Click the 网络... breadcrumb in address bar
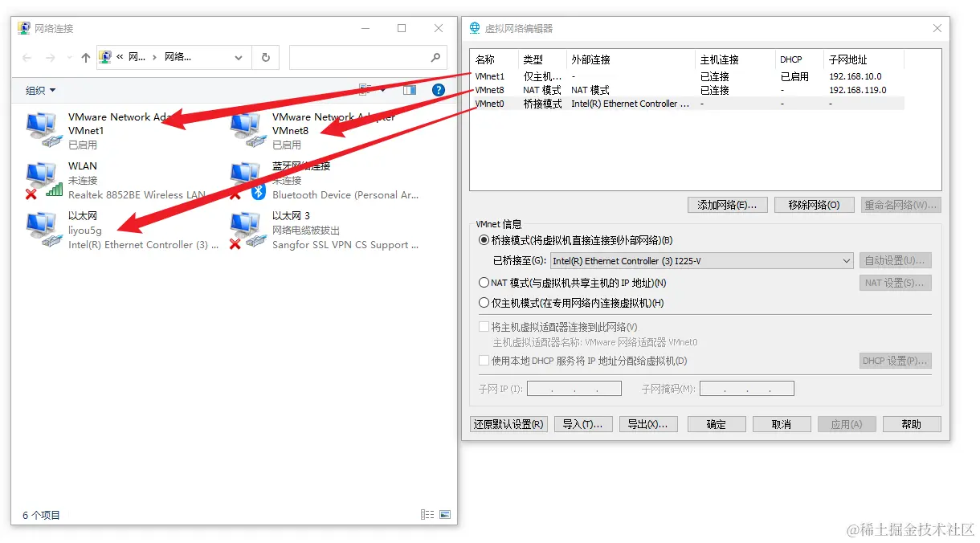The height and width of the screenshot is (543, 980). pos(178,57)
